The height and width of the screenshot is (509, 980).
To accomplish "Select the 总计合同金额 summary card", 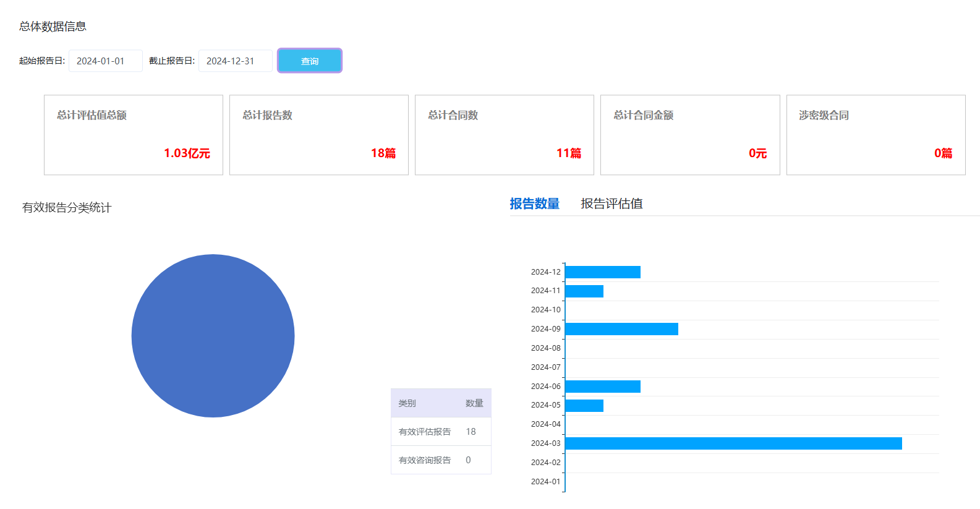I will 690,135.
